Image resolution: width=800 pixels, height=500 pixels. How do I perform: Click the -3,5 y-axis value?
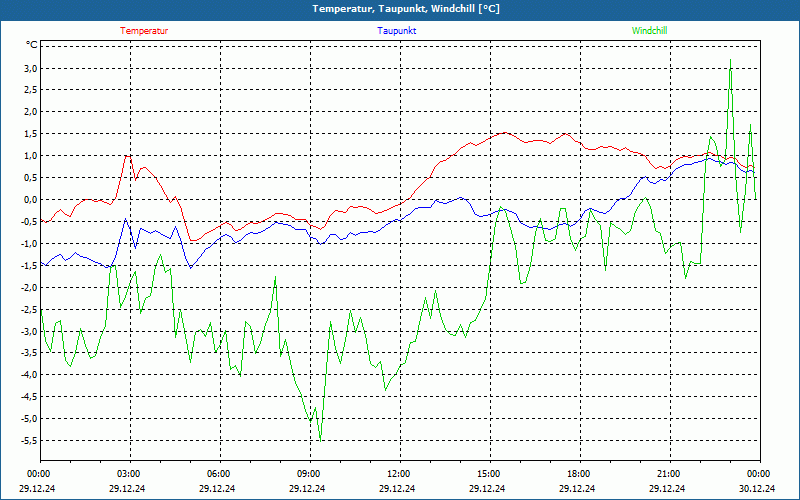(30, 353)
